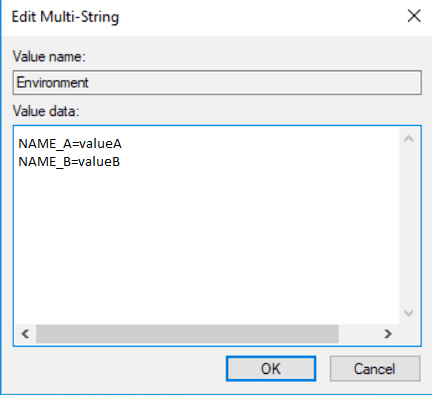Image resolution: width=432 pixels, height=395 pixels.
Task: Click the word NAME_B in second line
Action: pyautogui.click(x=42, y=162)
